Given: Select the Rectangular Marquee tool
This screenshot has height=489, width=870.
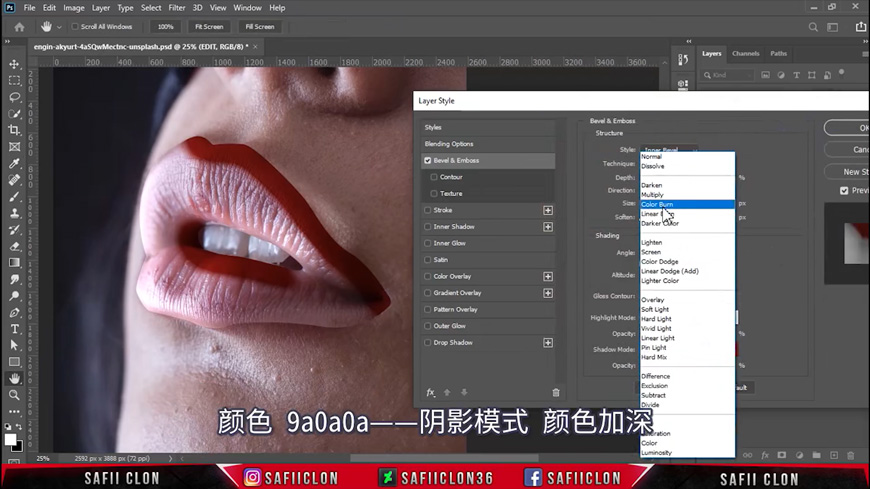Looking at the screenshot, I should point(14,80).
